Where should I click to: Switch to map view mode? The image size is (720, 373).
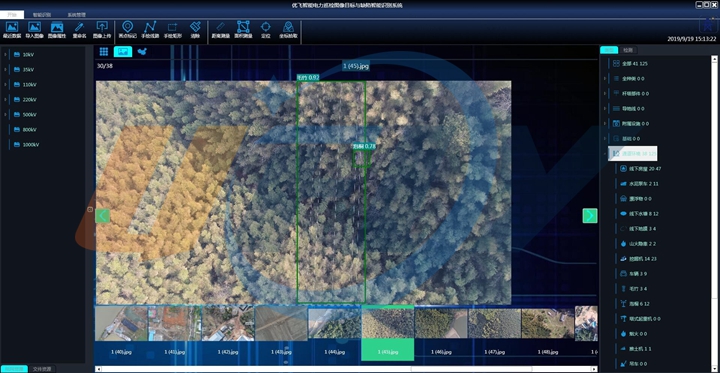click(142, 52)
